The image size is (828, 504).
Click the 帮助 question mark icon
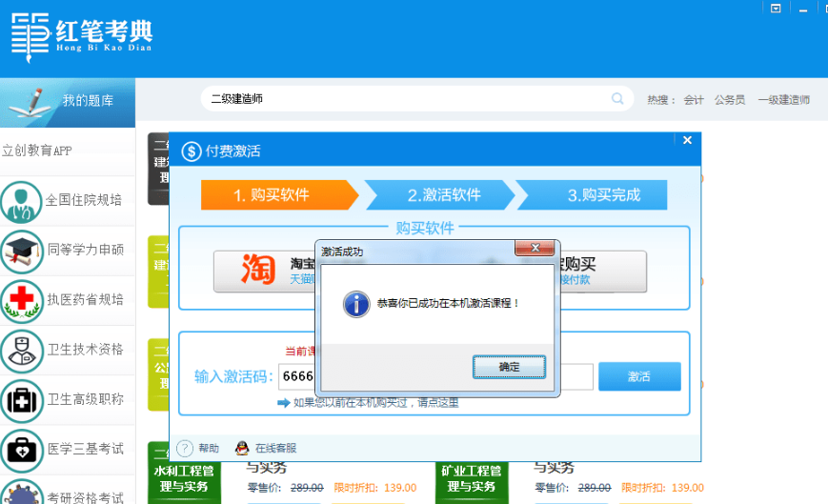point(184,448)
